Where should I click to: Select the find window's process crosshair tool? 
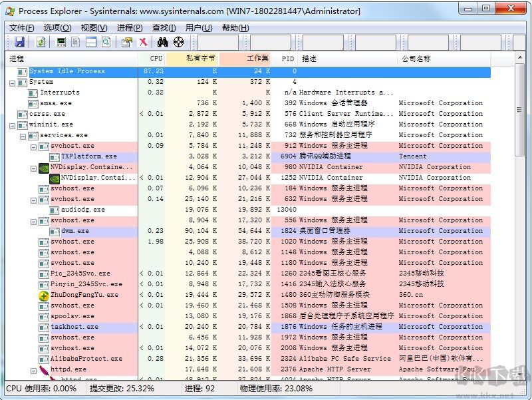(x=177, y=42)
